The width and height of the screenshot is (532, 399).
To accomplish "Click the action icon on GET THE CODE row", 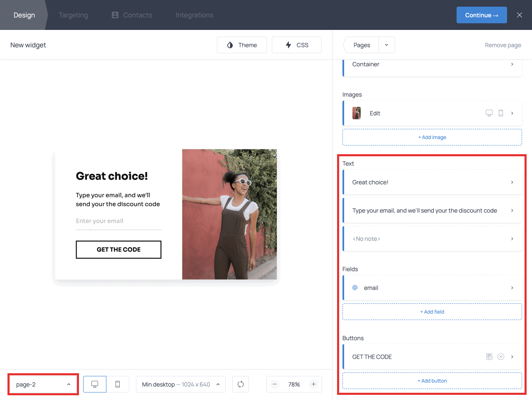I will point(489,357).
